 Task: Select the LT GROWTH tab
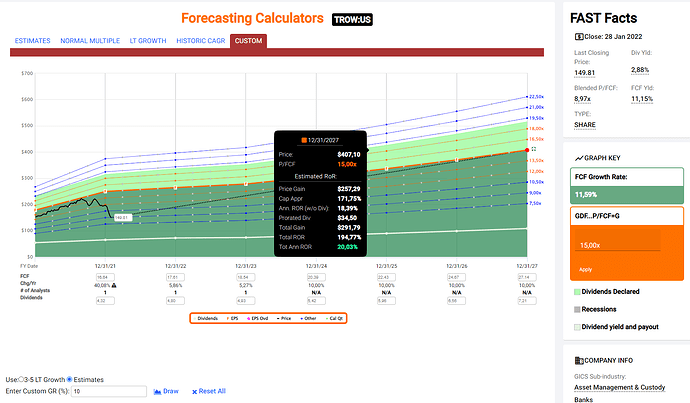148,41
